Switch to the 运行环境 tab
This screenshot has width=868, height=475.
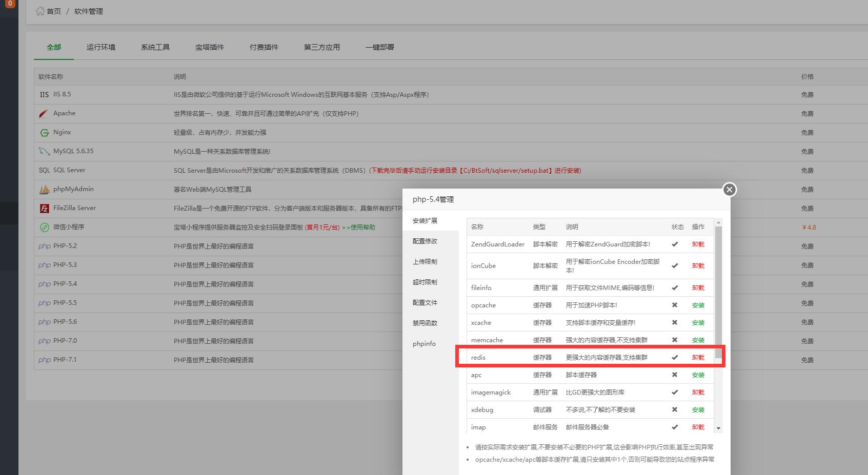pyautogui.click(x=101, y=47)
